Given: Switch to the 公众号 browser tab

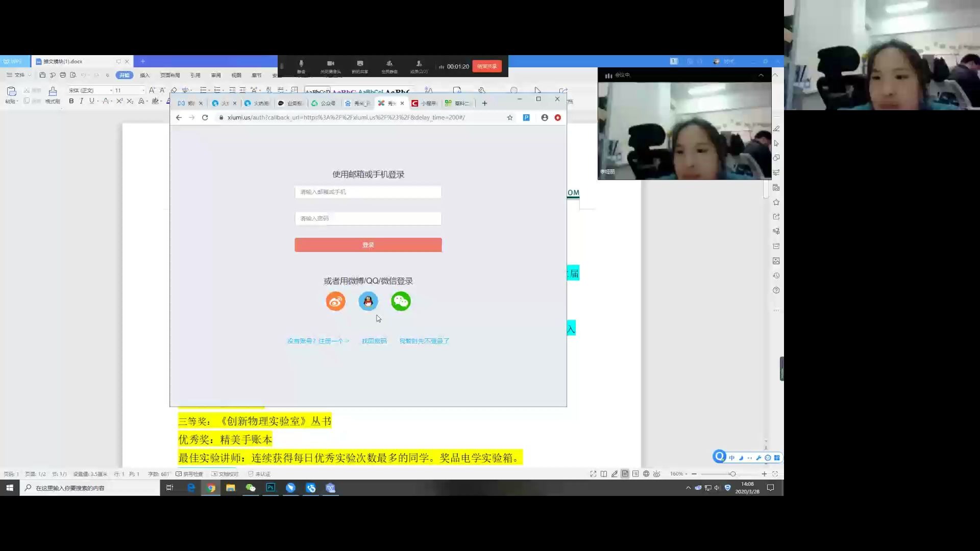Looking at the screenshot, I should pos(324,103).
